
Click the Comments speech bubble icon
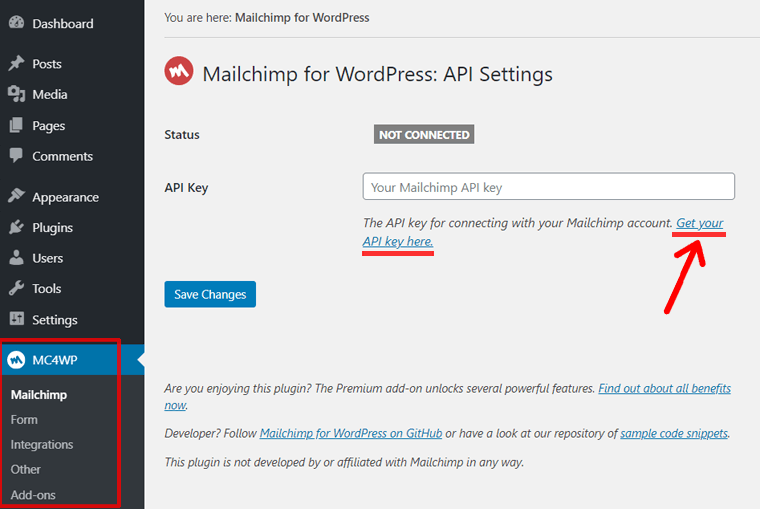[16, 156]
